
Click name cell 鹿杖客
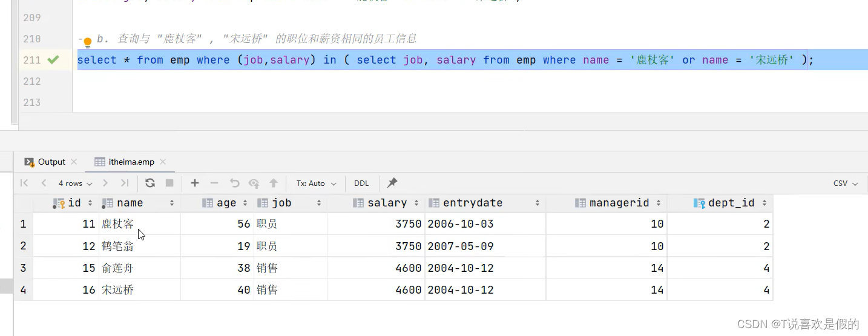point(140,224)
